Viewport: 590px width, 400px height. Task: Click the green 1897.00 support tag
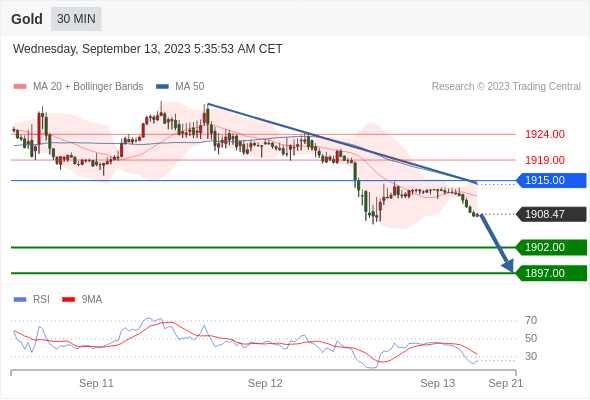(x=551, y=273)
